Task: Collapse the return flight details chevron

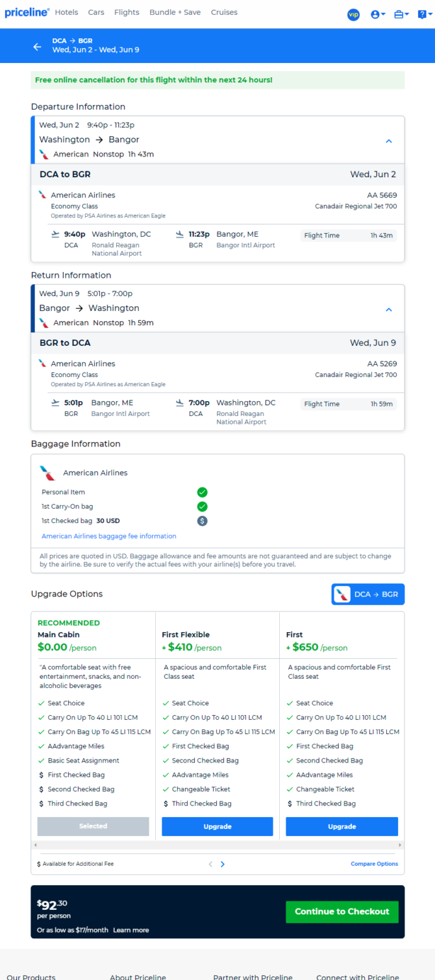Action: (389, 309)
